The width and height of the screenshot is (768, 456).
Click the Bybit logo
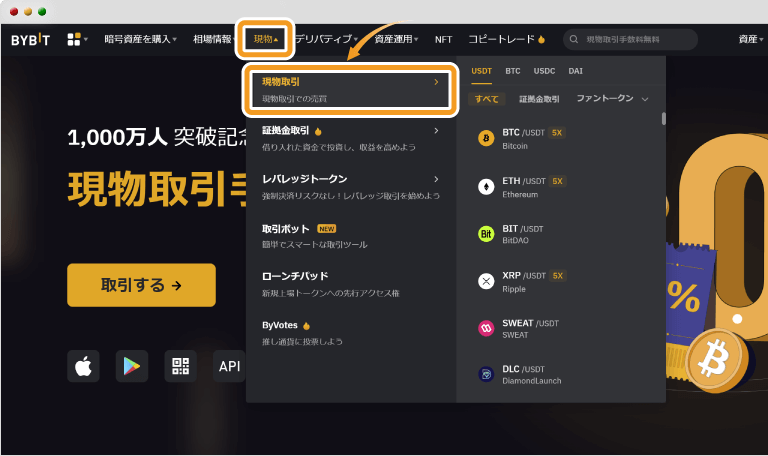pyautogui.click(x=30, y=40)
